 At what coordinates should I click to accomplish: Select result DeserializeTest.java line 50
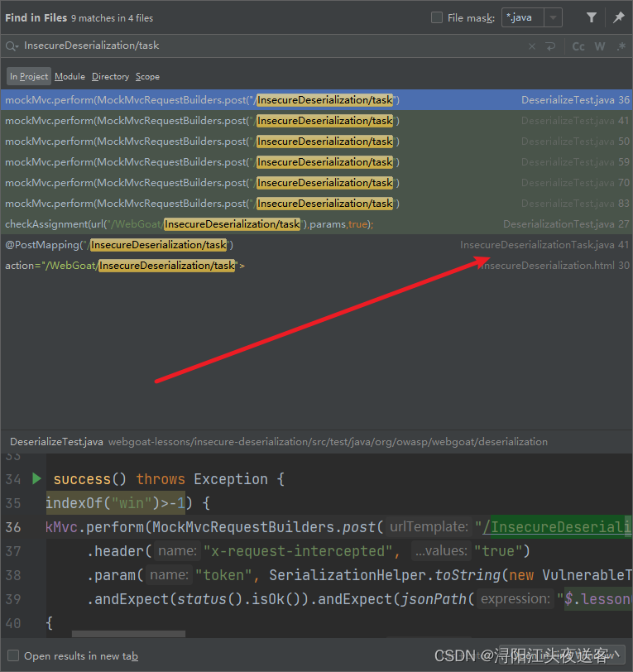pos(316,142)
